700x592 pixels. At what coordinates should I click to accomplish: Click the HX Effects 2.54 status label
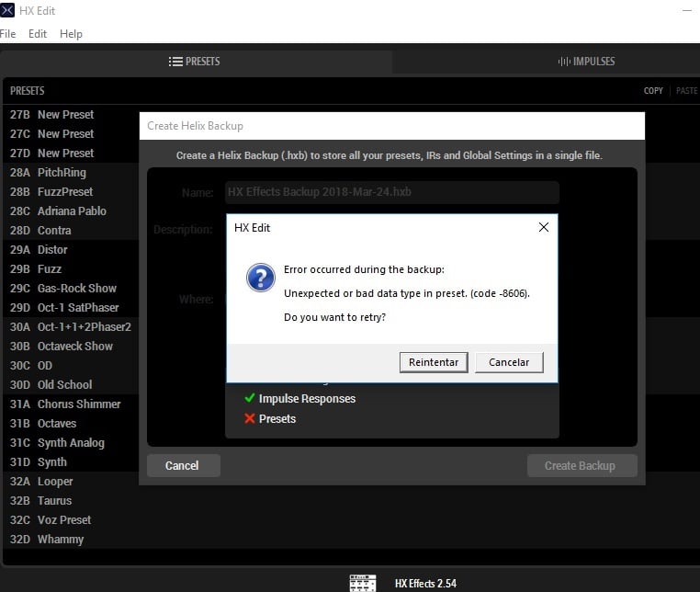pos(425,584)
